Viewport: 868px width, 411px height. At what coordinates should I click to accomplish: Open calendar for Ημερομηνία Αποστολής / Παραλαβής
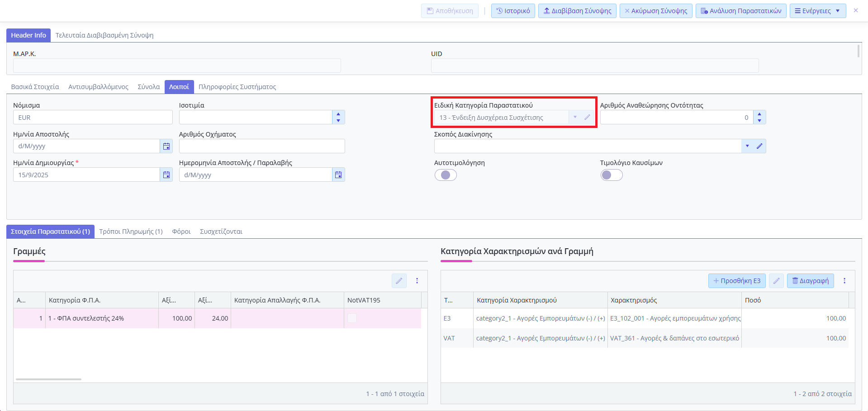pos(338,175)
